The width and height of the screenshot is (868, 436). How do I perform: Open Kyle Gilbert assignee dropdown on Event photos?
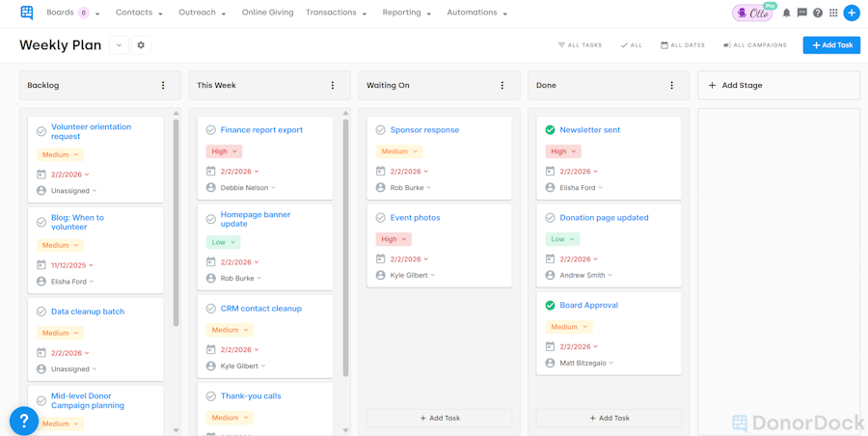(x=413, y=275)
